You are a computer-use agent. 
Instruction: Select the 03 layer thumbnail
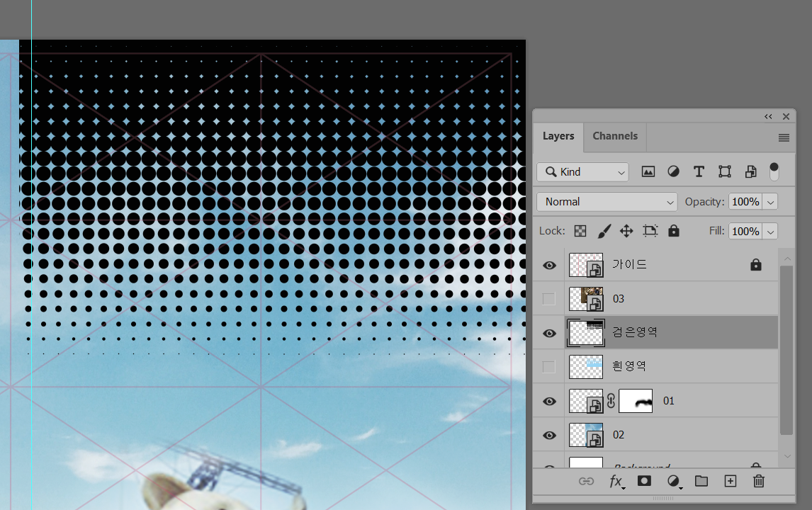[x=586, y=299]
